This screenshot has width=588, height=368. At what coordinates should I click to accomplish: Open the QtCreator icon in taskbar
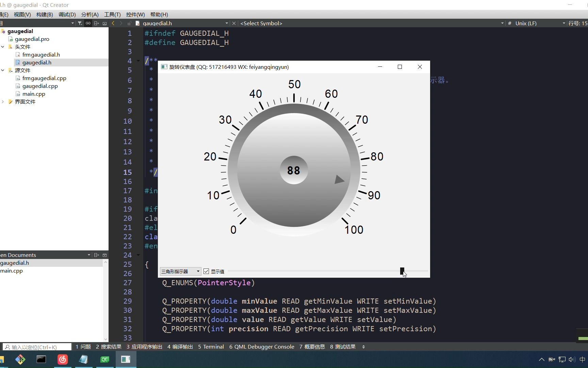(x=104, y=359)
